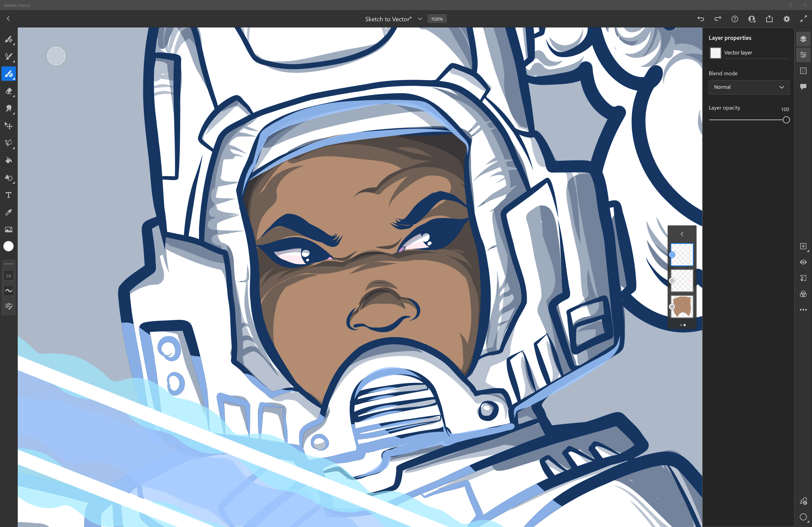This screenshot has height=527, width=812.
Task: Select the Pixel brushes tool
Action: click(8, 39)
